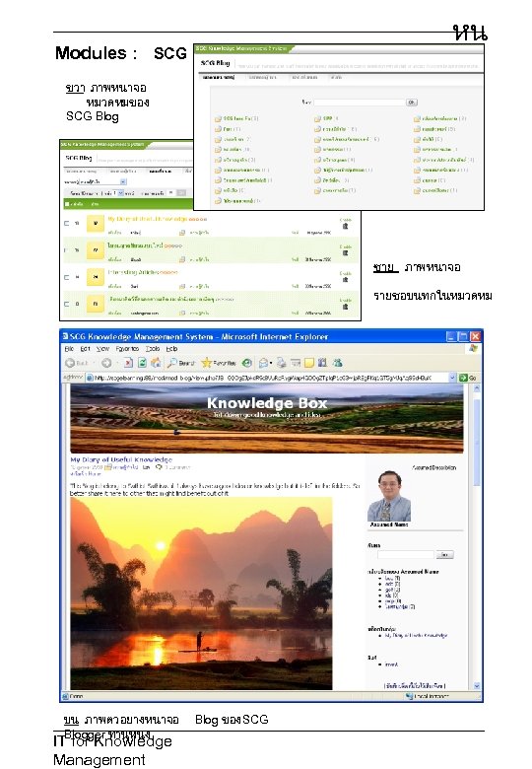This screenshot has width=532, height=769.
Task: Click the Home icon in IE toolbar
Action: pos(156,363)
